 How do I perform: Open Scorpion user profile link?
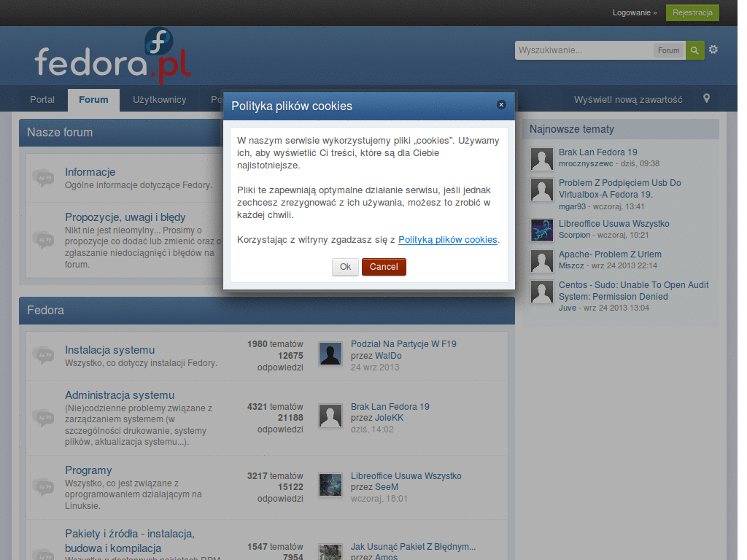pyautogui.click(x=574, y=236)
